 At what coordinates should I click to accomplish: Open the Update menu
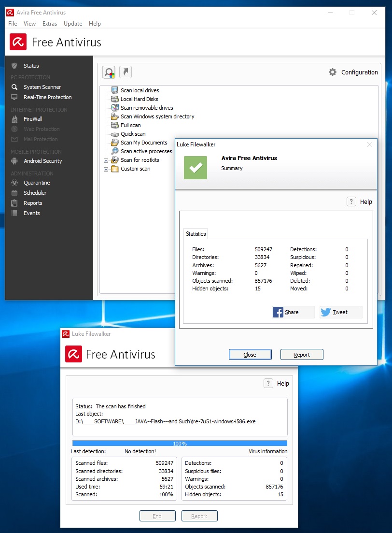click(73, 24)
